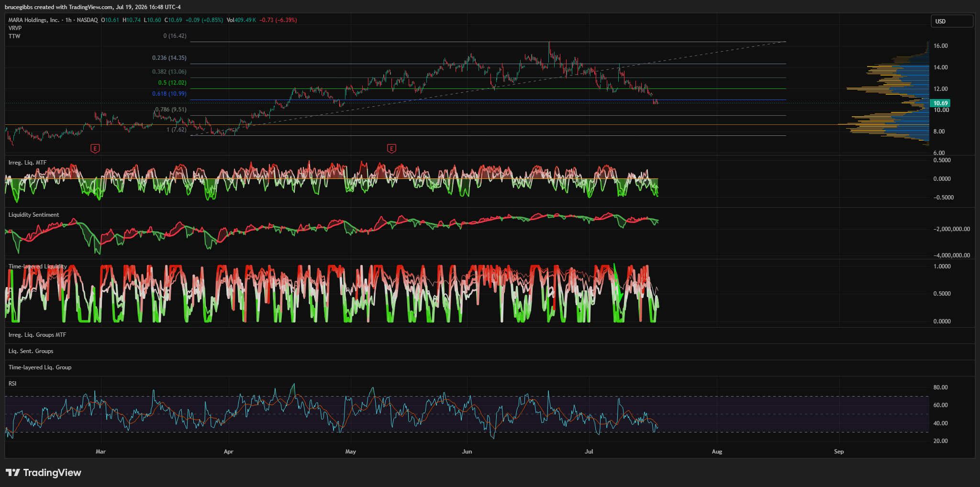The image size is (980, 487).
Task: Click the 6.00 price axis label
Action: (x=939, y=153)
